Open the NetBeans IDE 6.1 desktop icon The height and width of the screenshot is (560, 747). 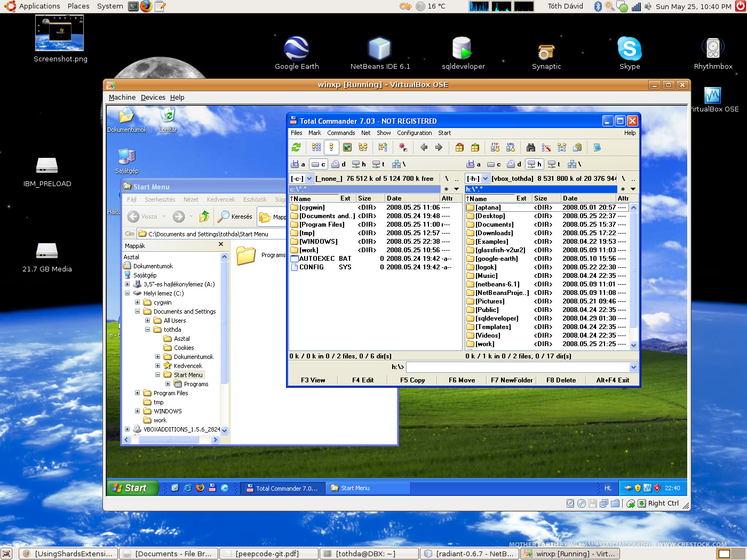pyautogui.click(x=380, y=53)
